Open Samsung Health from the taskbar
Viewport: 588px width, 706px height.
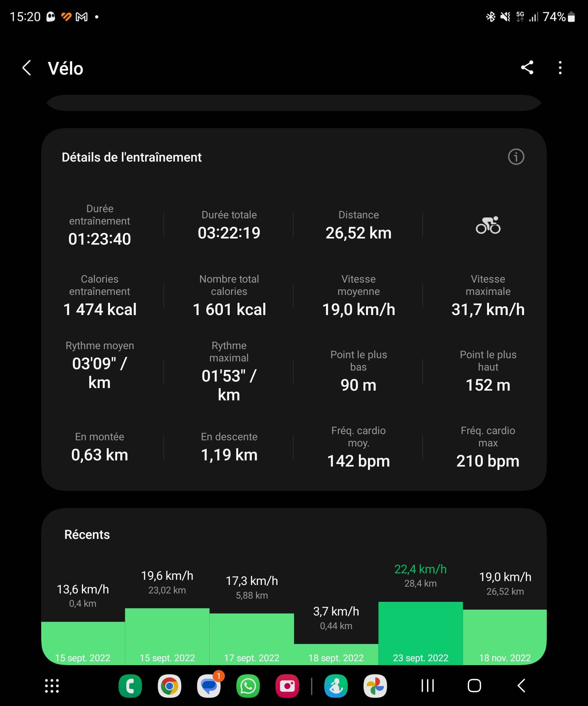click(x=336, y=686)
